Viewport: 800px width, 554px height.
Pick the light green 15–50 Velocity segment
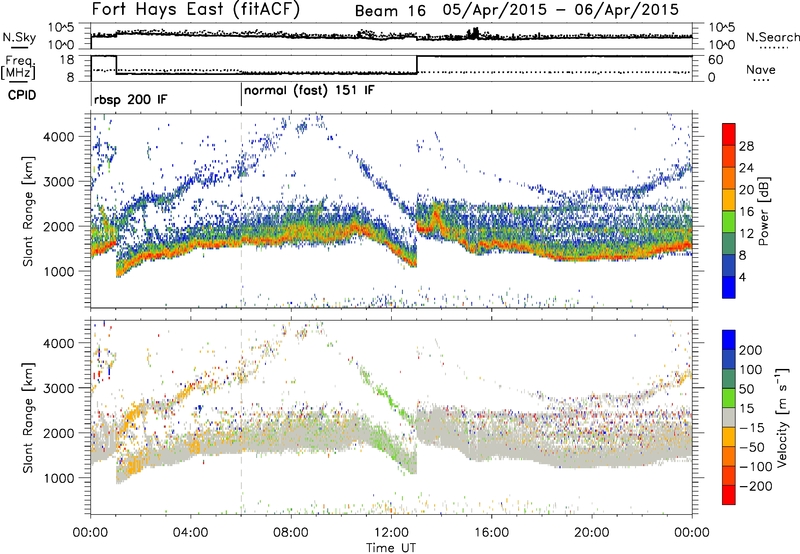729,398
